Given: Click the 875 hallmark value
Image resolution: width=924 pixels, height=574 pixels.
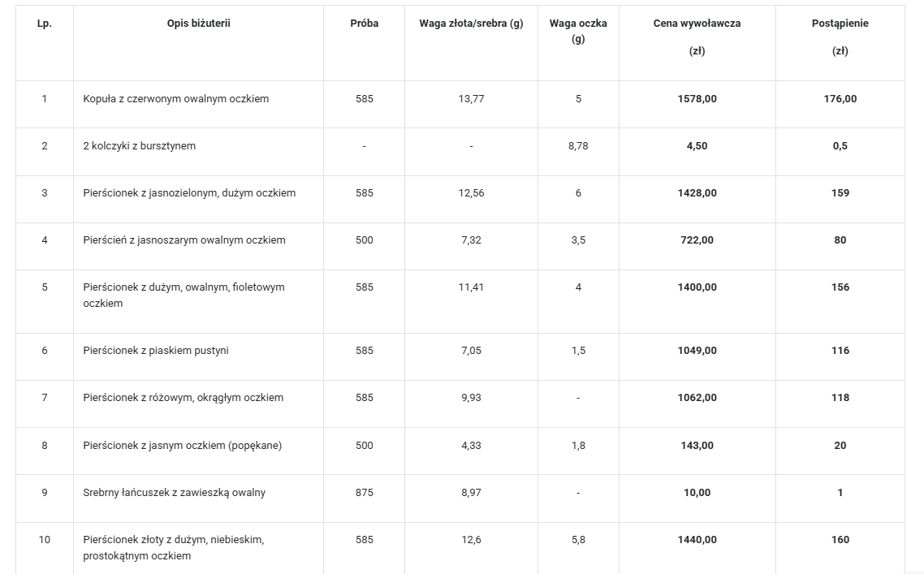Looking at the screenshot, I should (x=364, y=492).
